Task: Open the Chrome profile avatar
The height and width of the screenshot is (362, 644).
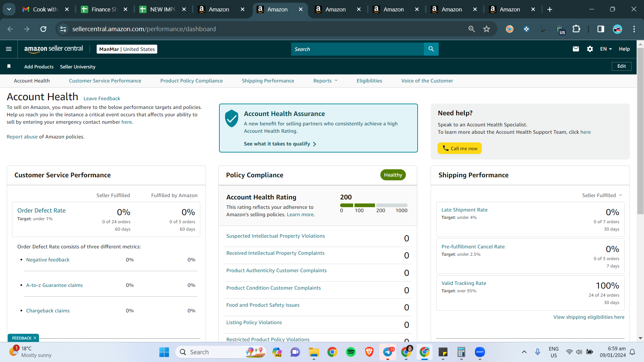Action: coord(618,29)
